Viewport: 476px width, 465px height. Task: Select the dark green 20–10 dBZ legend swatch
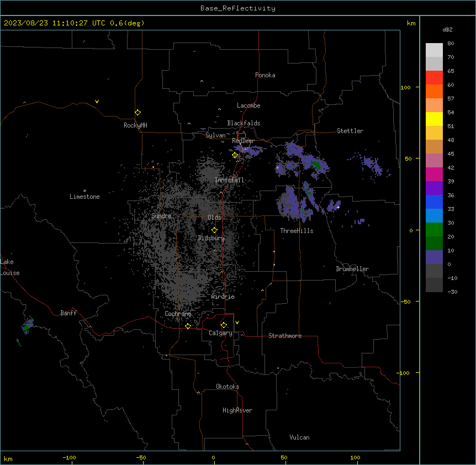tap(434, 244)
